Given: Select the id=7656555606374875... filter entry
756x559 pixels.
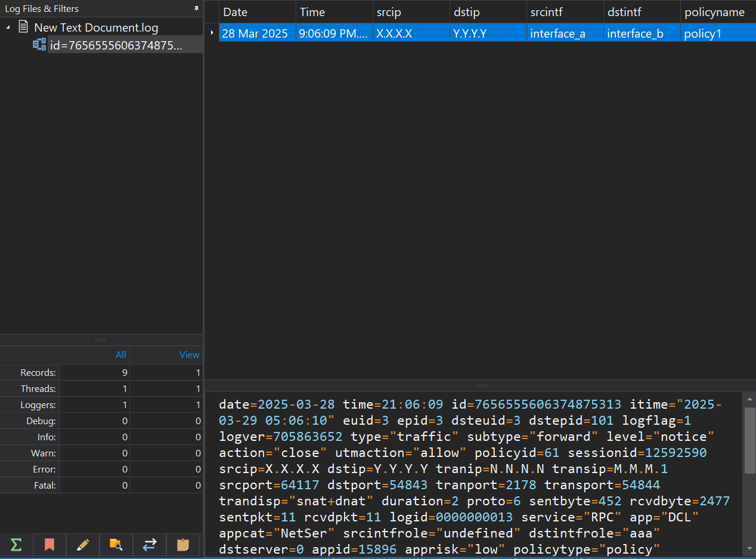Looking at the screenshot, I should pos(116,45).
